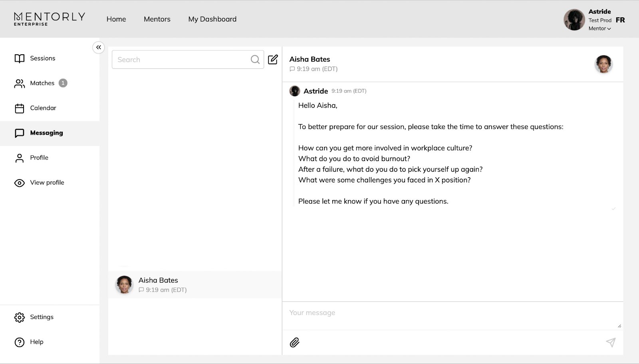Click the paperclip attachment icon
639x364 pixels.
click(294, 342)
